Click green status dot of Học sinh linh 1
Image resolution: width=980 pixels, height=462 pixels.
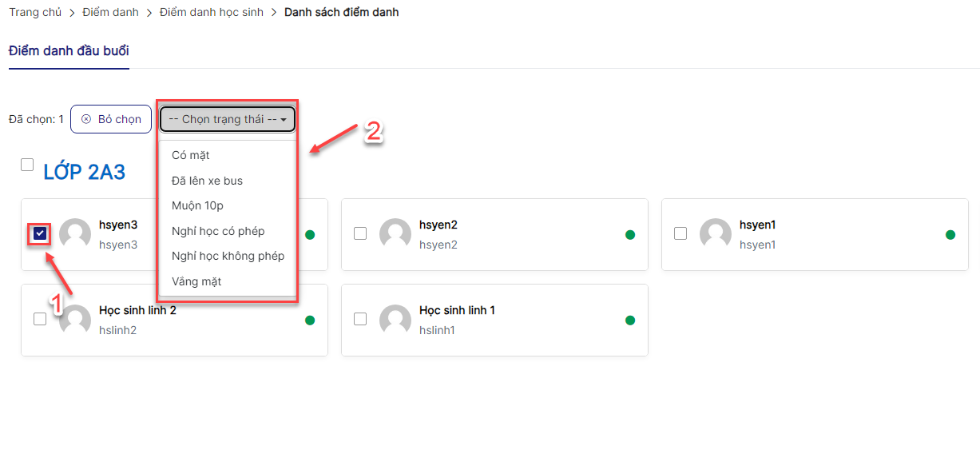630,321
